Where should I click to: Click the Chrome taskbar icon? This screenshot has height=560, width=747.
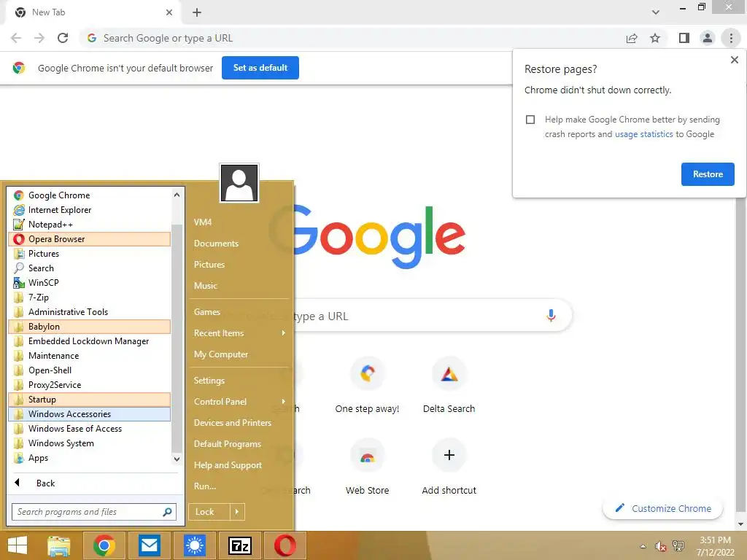104,545
